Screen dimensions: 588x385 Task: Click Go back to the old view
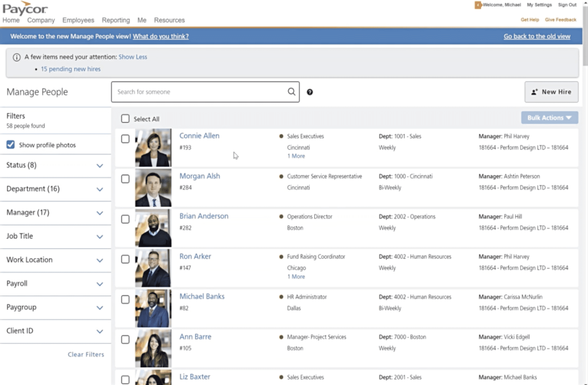click(537, 36)
